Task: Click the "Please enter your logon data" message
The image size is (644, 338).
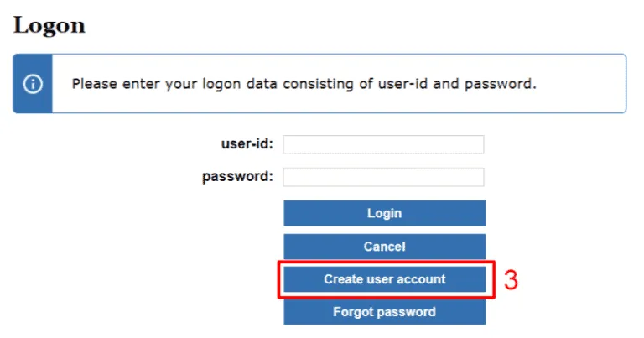Action: point(304,84)
